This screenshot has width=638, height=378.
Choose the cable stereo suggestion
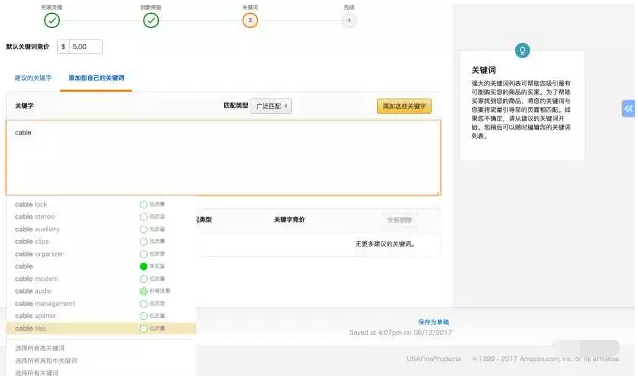tap(101, 217)
